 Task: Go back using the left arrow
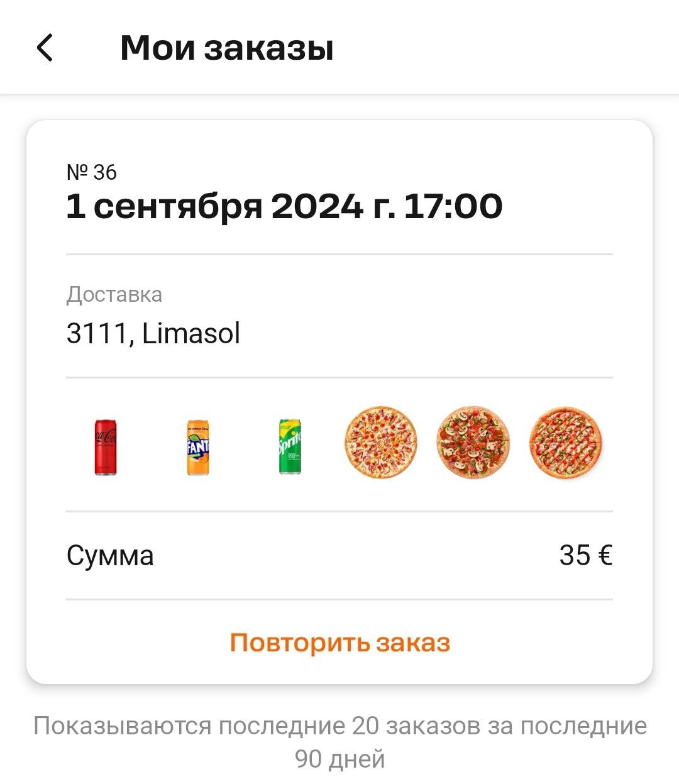(x=45, y=48)
